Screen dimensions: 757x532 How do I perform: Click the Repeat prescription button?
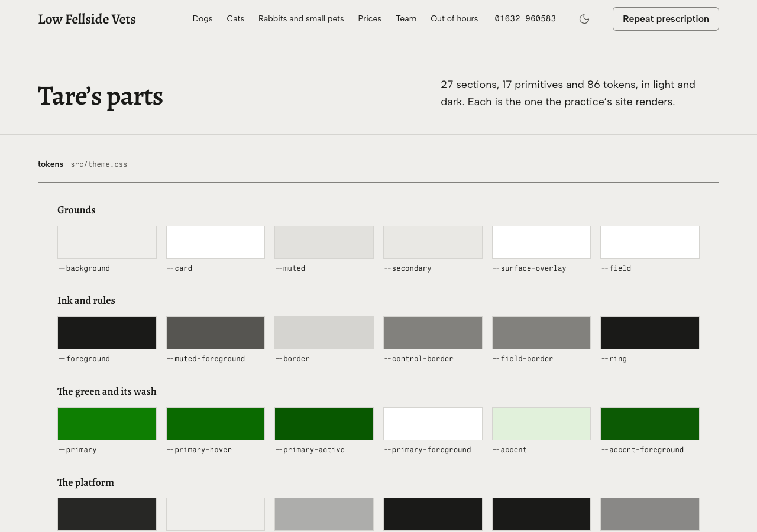tap(666, 19)
